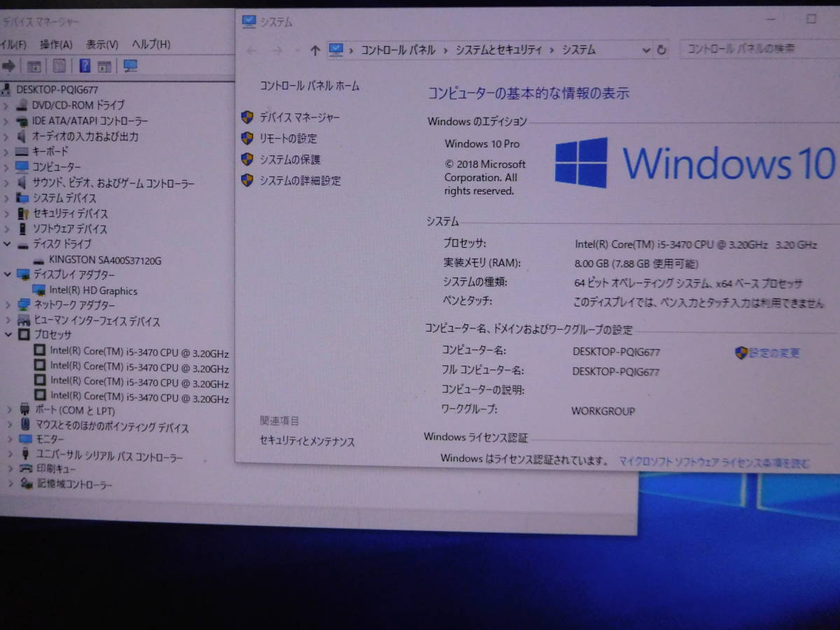Open the address bar history dropdown
Screen dimensions: 840x630
(645, 50)
